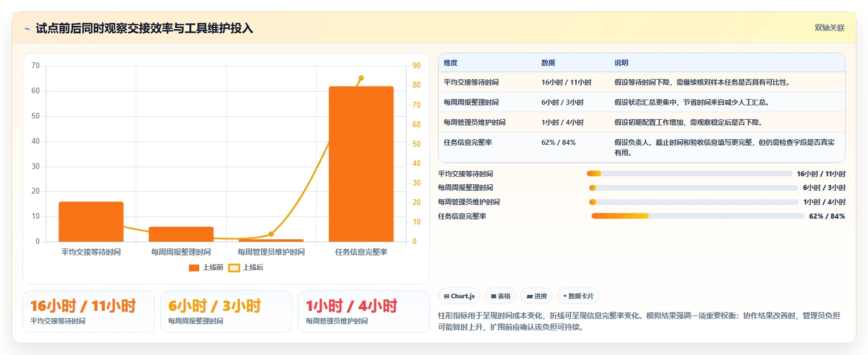The width and height of the screenshot is (868, 355).
Task: Click the footer paragraph starting 柱形指标用于
Action: coord(638,322)
